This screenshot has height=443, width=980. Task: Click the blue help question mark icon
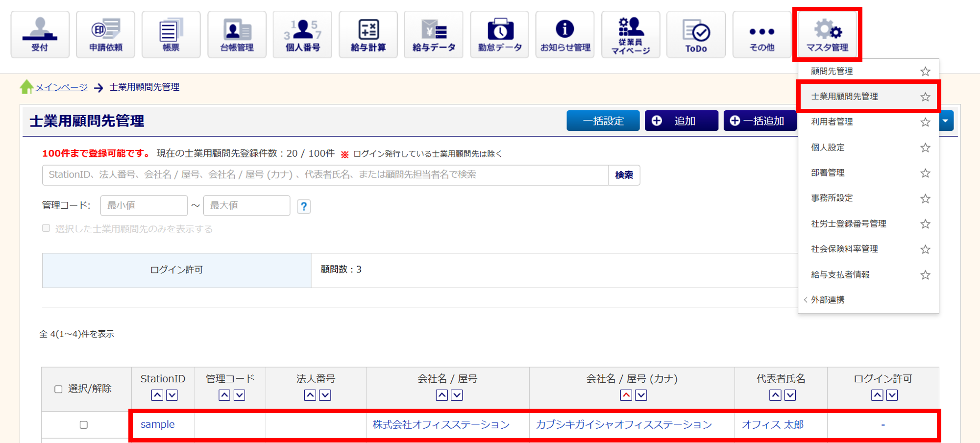tap(304, 206)
